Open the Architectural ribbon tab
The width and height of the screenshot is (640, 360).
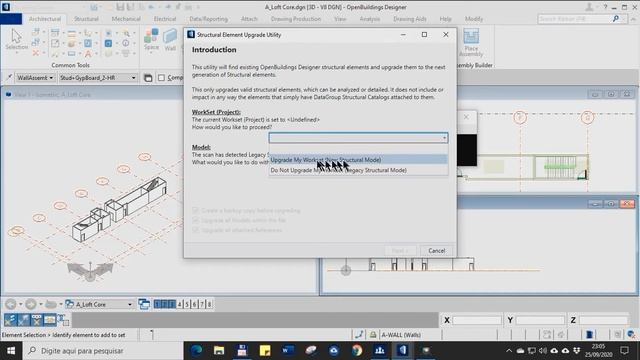click(44, 19)
